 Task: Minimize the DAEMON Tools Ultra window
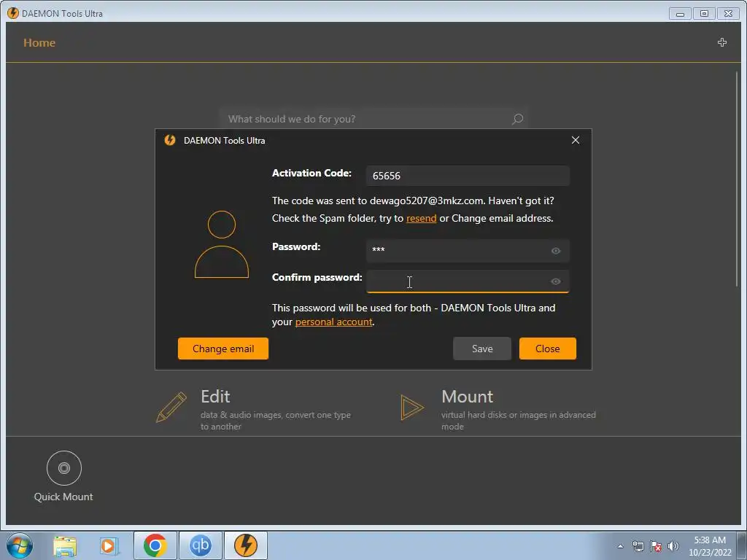pos(680,14)
